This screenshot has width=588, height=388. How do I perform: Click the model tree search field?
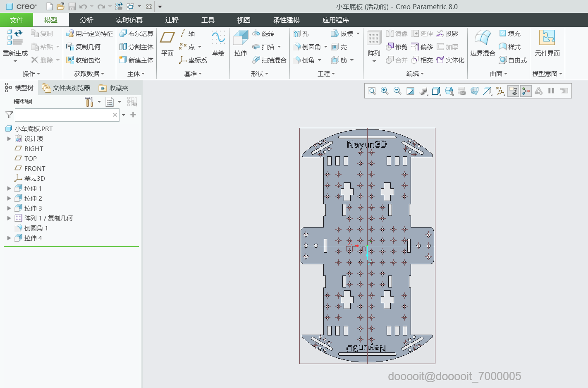[x=64, y=115]
